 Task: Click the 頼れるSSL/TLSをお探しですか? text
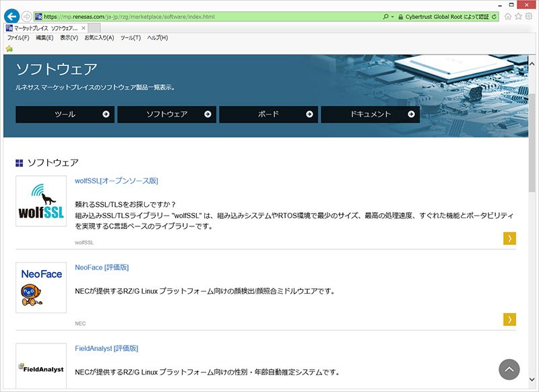pos(125,204)
